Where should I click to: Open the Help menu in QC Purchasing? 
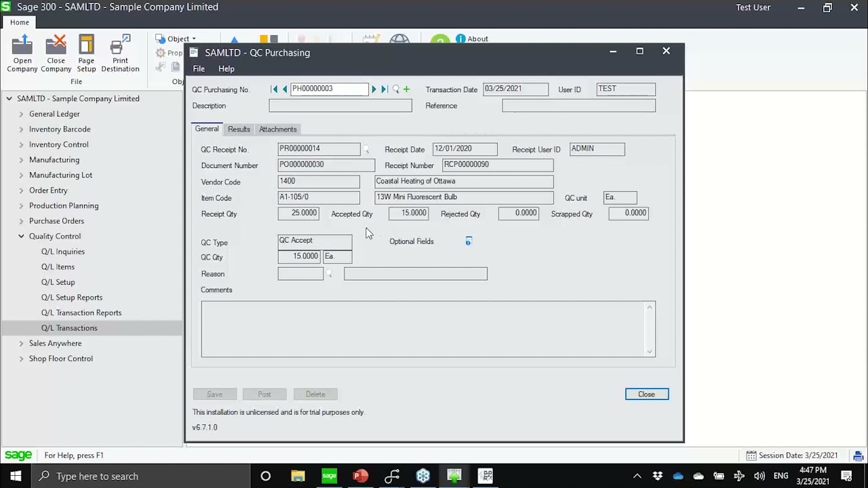coord(226,68)
